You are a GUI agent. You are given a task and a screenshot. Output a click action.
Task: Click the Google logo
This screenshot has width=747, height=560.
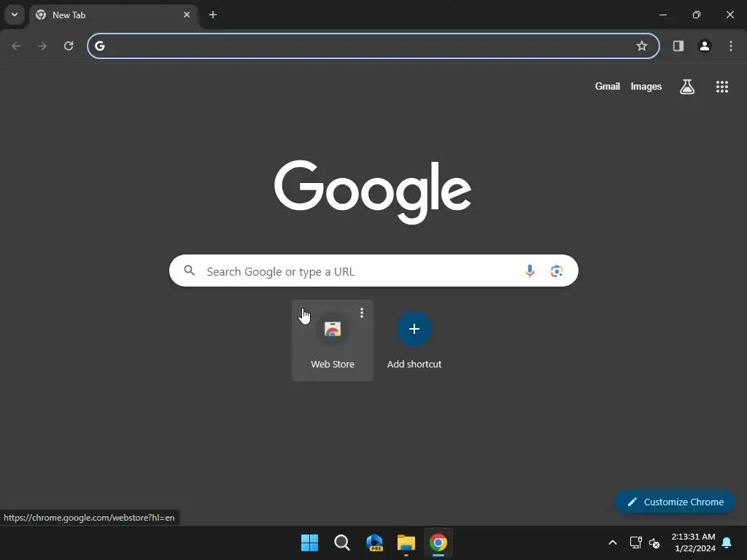pos(373,192)
